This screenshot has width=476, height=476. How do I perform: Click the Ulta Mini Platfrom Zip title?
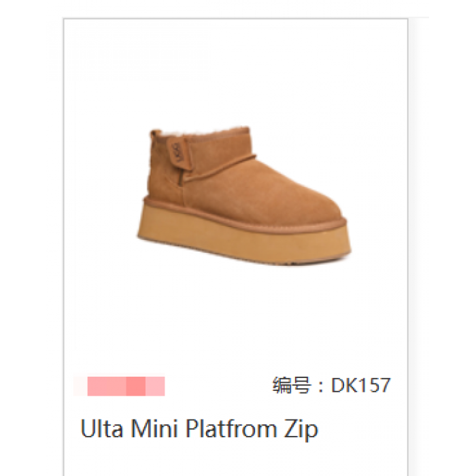(199, 428)
